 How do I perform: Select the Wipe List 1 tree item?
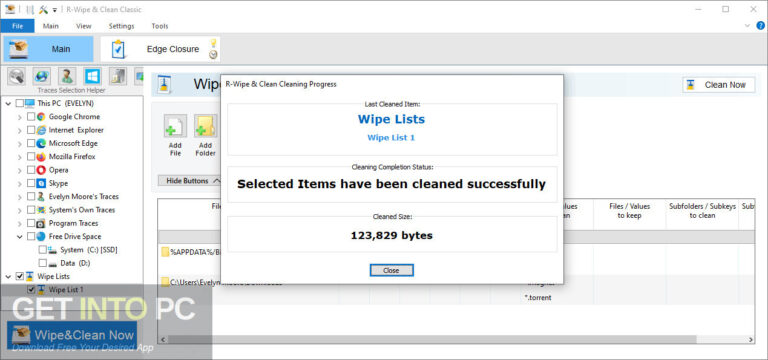[x=66, y=289]
